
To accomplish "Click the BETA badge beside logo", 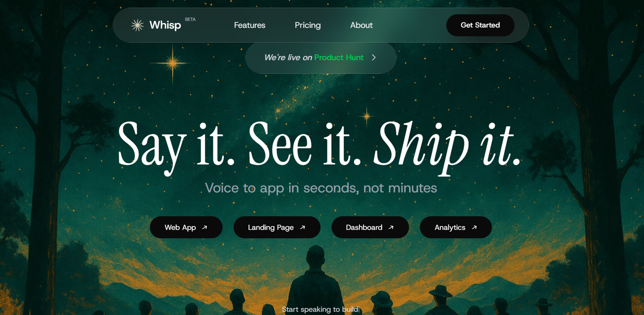I will (x=190, y=19).
